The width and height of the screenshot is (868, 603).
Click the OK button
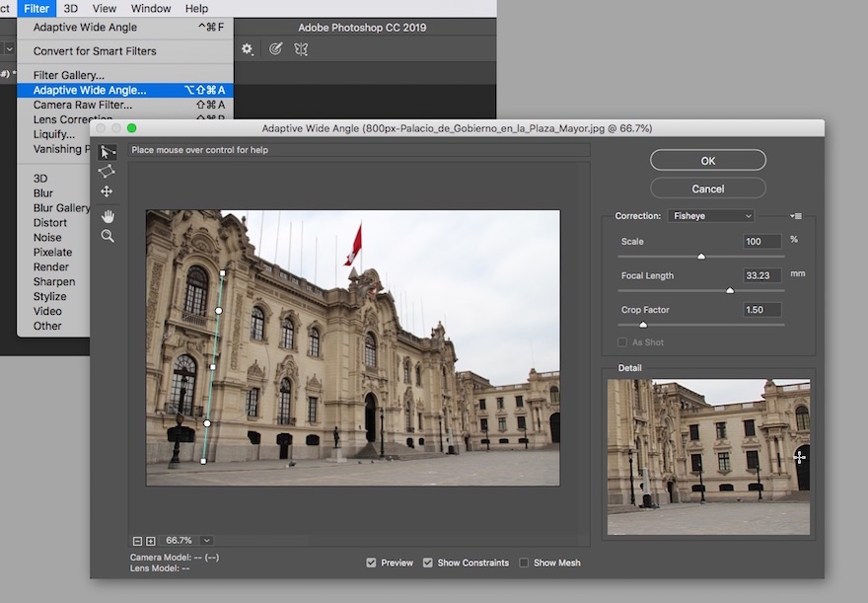[707, 161]
